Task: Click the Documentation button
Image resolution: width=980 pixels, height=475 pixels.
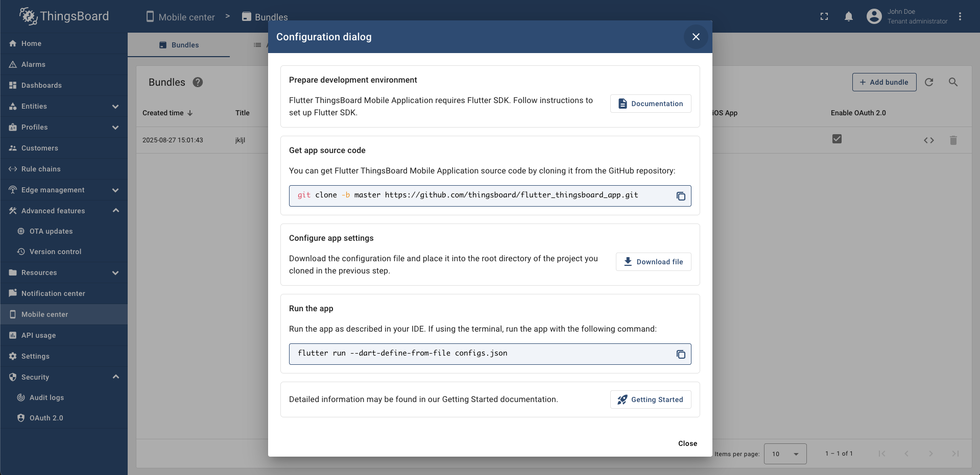Action: click(651, 104)
